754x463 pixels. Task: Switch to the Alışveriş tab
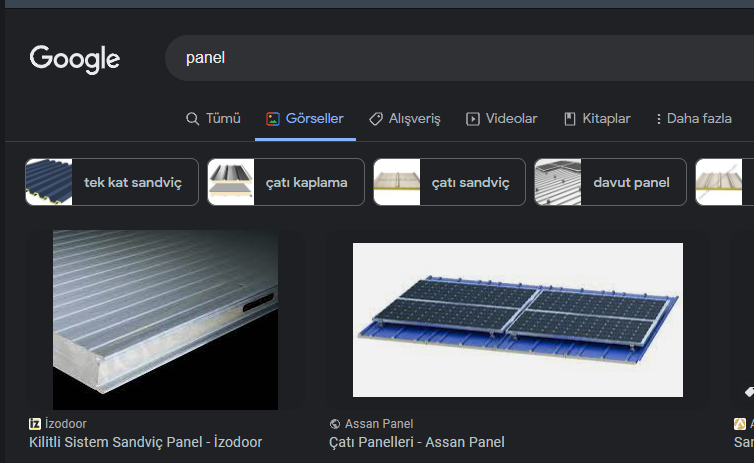pos(404,119)
